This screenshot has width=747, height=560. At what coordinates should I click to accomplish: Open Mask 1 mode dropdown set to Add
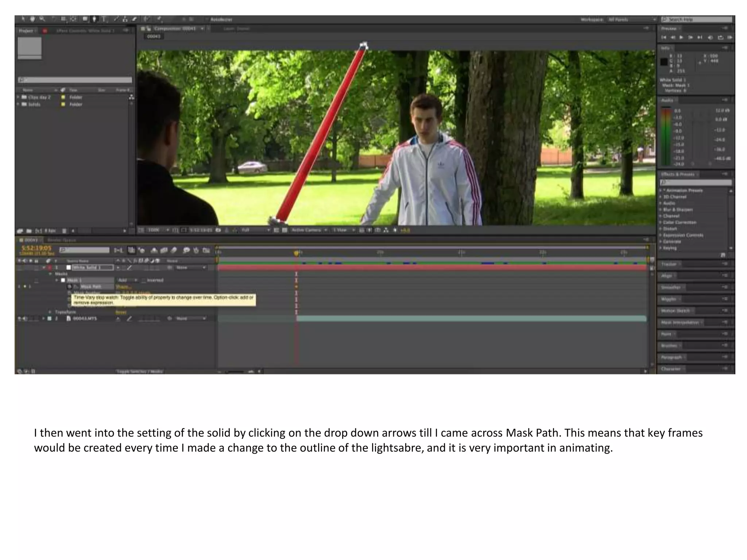click(x=127, y=280)
